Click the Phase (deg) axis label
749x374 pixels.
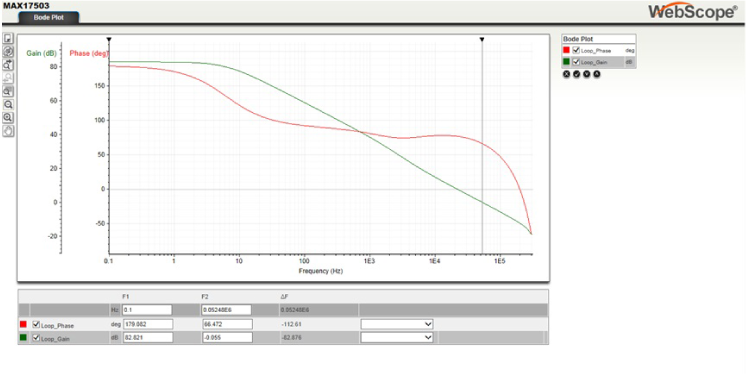[x=89, y=53]
